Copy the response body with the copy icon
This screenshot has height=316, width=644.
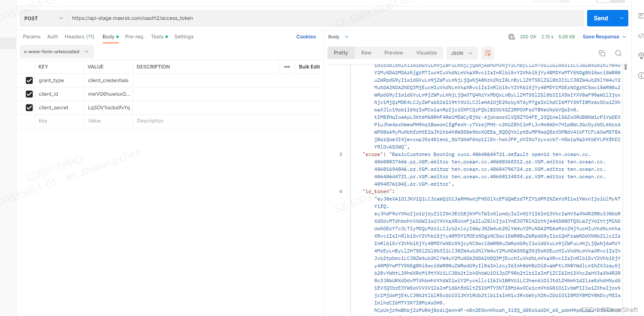coord(602,53)
